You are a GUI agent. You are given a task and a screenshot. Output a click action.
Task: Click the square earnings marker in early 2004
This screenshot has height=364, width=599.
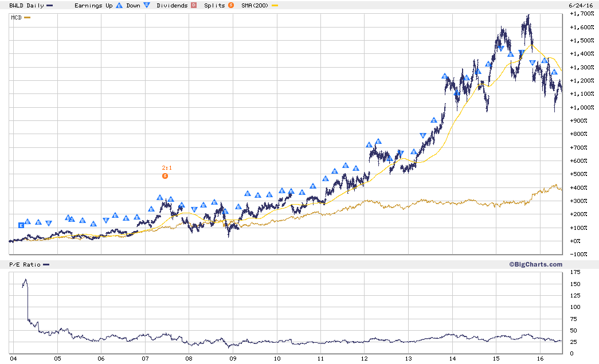21,226
